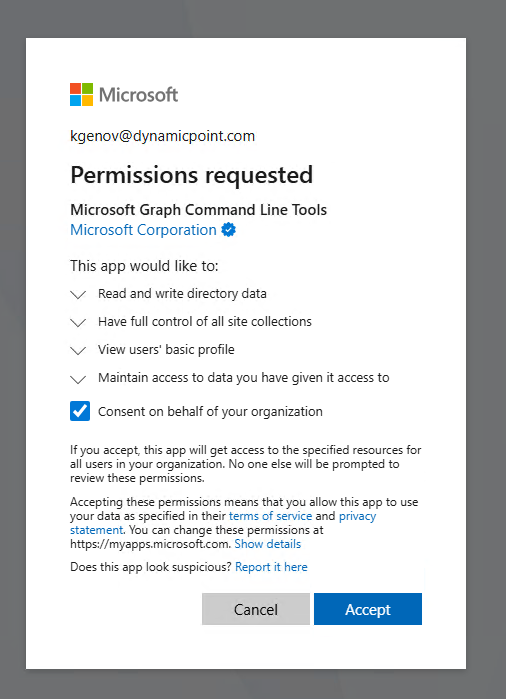Open the terms of service link
This screenshot has height=699, width=506.
click(x=270, y=516)
